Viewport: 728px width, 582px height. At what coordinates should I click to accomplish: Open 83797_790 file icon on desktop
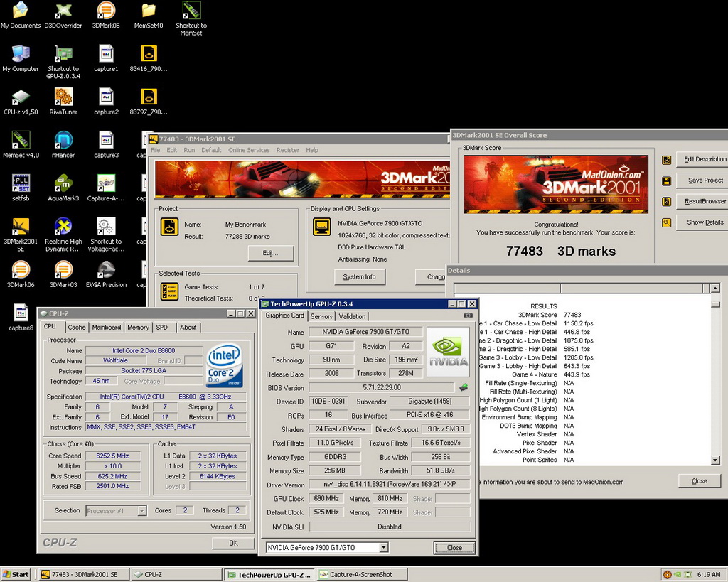click(149, 102)
